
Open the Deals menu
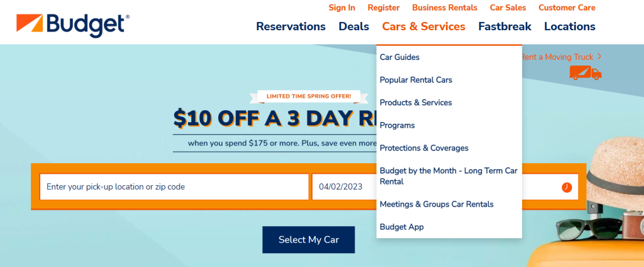(x=353, y=26)
